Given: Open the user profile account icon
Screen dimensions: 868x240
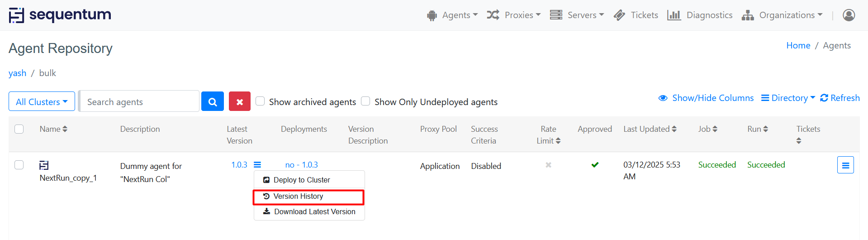Looking at the screenshot, I should [849, 15].
